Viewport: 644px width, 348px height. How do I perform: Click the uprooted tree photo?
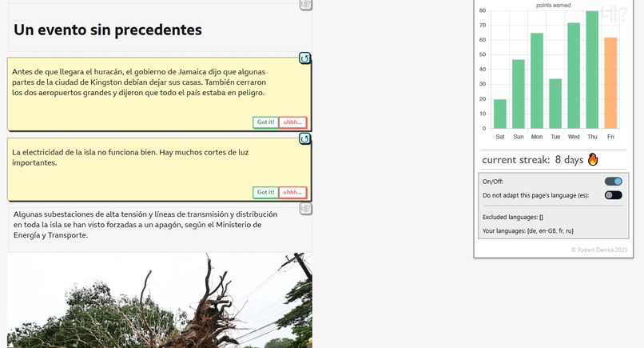coord(160,300)
